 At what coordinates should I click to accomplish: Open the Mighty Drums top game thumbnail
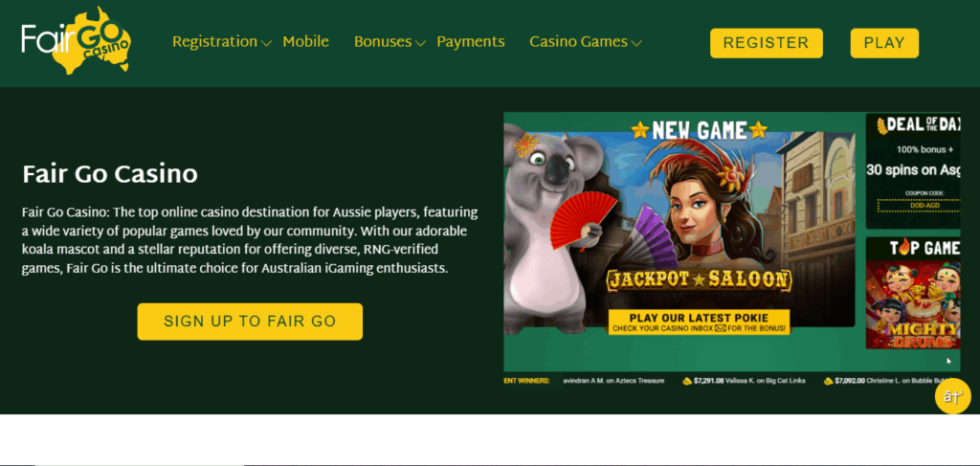(x=913, y=304)
